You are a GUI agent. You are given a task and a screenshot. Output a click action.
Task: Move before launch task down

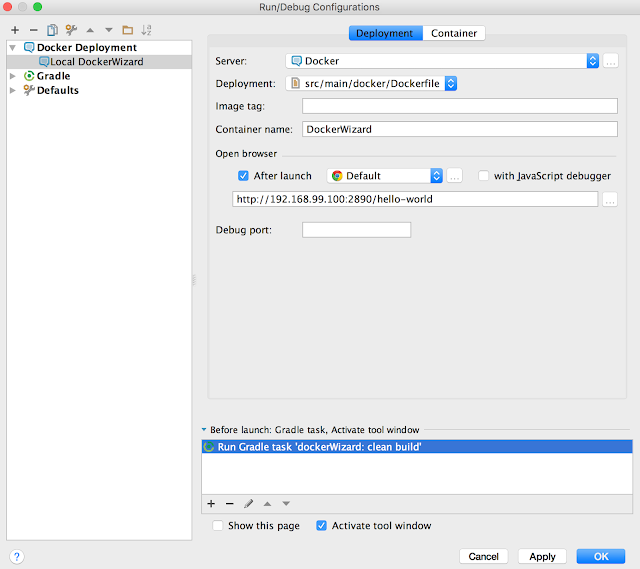286,504
